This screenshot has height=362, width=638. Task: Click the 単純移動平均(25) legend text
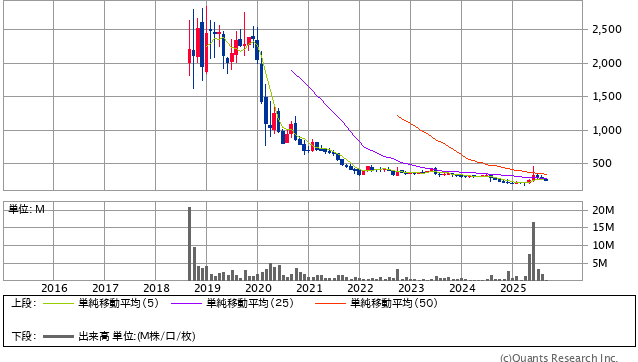pyautogui.click(x=249, y=303)
